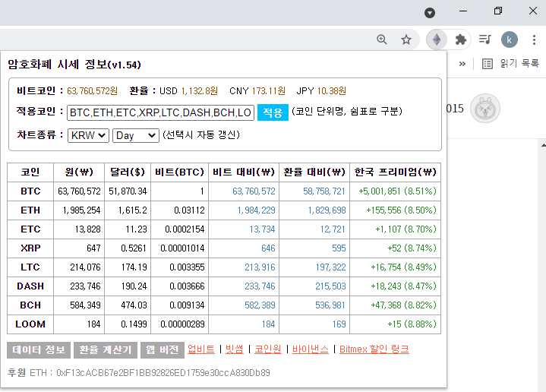Click the ETC row coin name
The height and width of the screenshot is (392, 546).
[30, 229]
